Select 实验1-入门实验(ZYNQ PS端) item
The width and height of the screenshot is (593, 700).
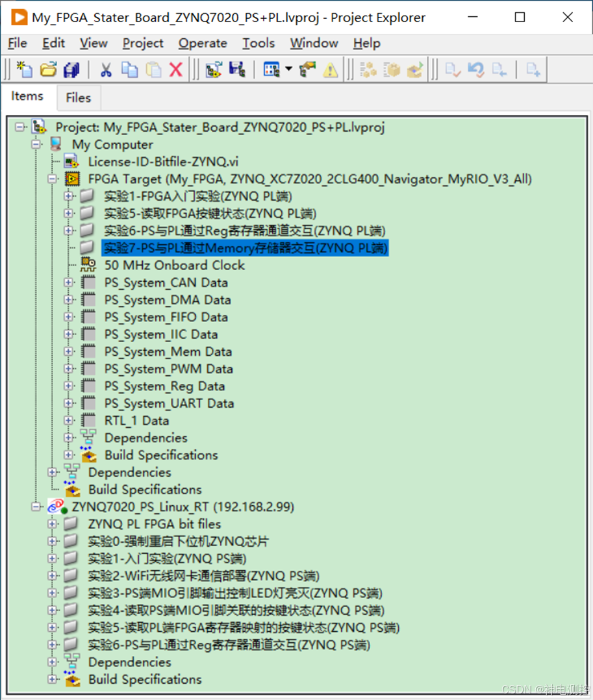click(x=167, y=558)
